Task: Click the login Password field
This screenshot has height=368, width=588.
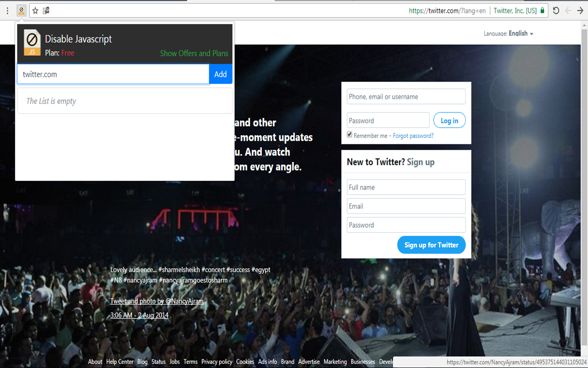Action: point(388,121)
